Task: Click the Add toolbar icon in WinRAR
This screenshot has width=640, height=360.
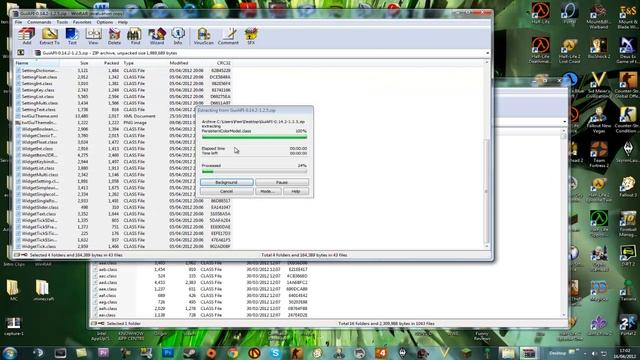Action: (x=27, y=36)
